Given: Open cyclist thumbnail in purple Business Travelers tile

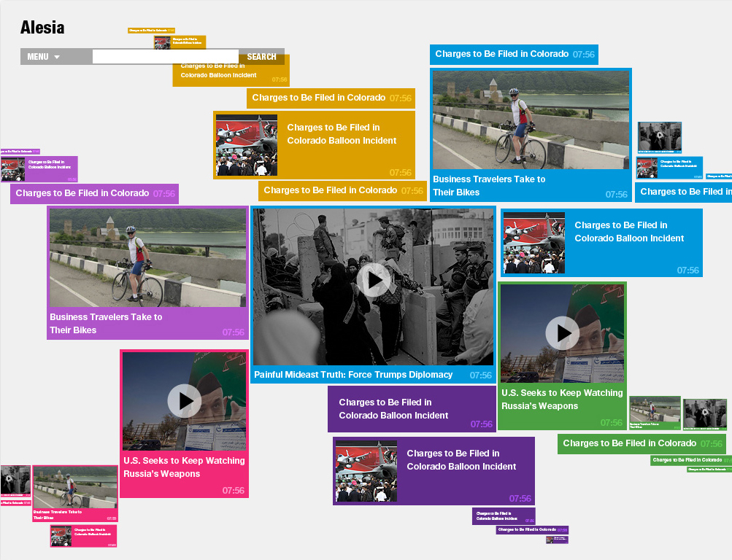Looking at the screenshot, I should [147, 257].
